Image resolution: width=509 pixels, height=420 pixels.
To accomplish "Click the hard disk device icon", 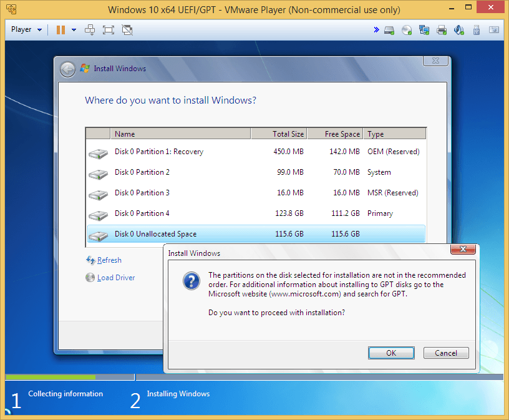I will click(389, 29).
